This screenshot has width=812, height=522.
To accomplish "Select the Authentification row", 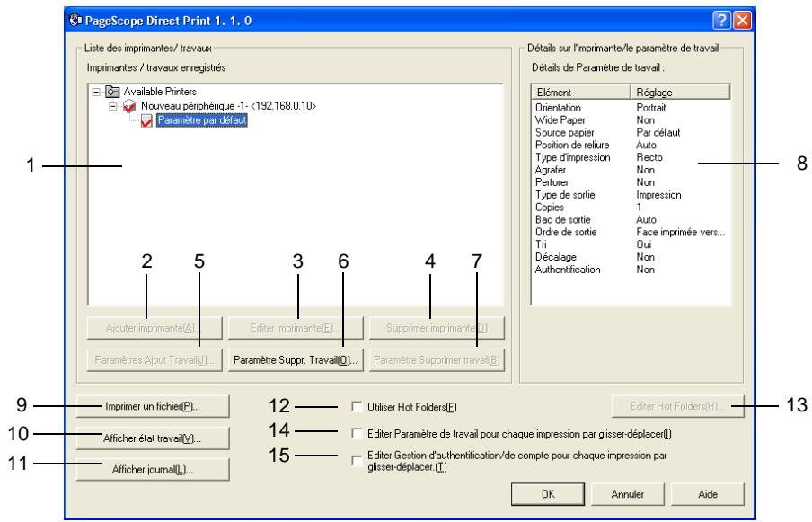I will tap(631, 270).
